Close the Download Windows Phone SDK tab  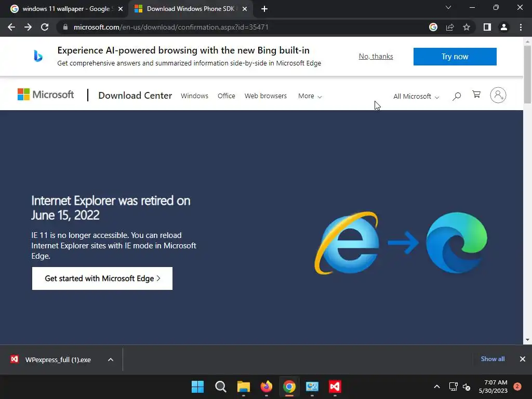[x=245, y=9]
